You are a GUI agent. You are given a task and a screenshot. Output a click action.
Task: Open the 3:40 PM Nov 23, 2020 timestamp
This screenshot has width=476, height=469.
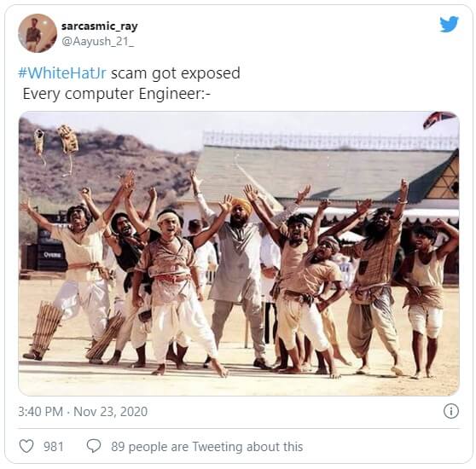(x=83, y=412)
